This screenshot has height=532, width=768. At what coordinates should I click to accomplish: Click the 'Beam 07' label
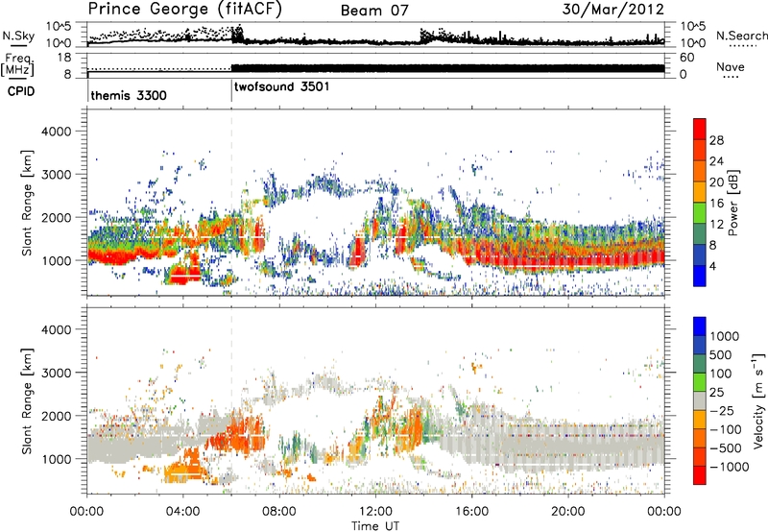(x=374, y=11)
